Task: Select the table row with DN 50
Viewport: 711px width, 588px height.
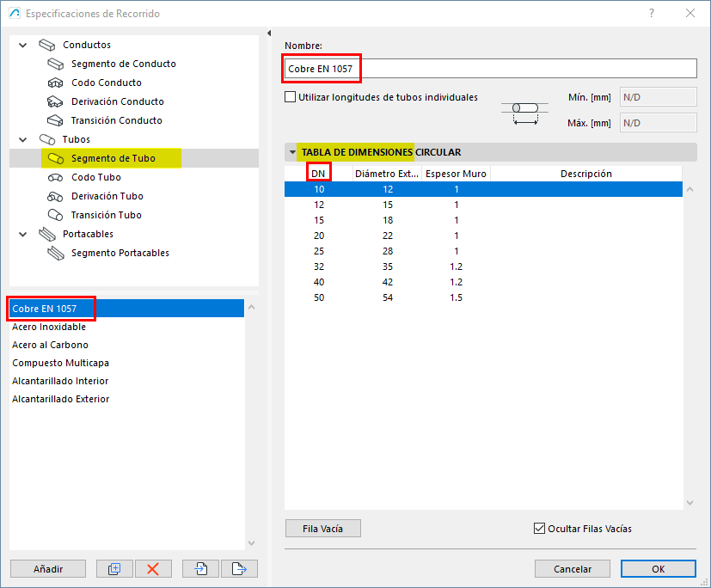Action: pyautogui.click(x=483, y=297)
